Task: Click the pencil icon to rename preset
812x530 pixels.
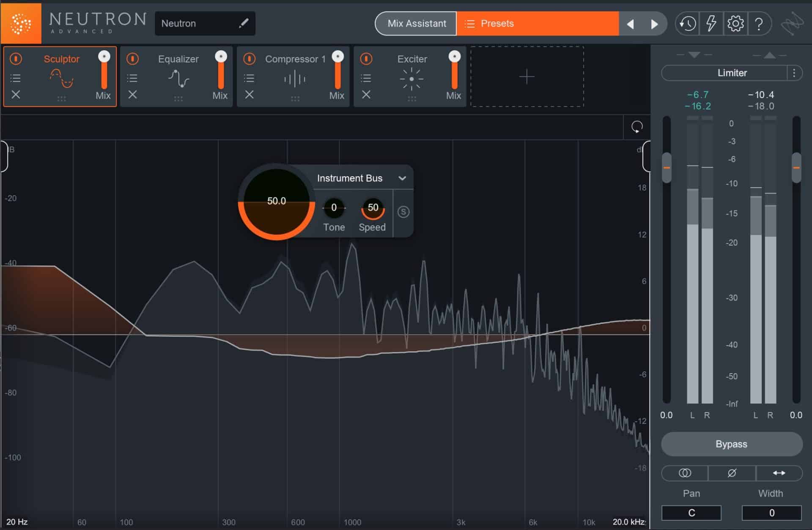Action: (x=244, y=23)
